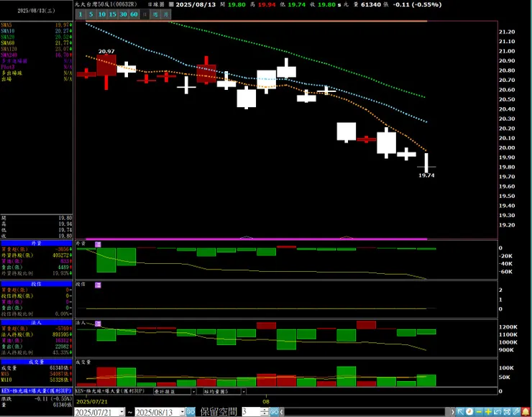Click the 漲跌 -0.11 (-0.55%) text at bottom left

coord(36,399)
